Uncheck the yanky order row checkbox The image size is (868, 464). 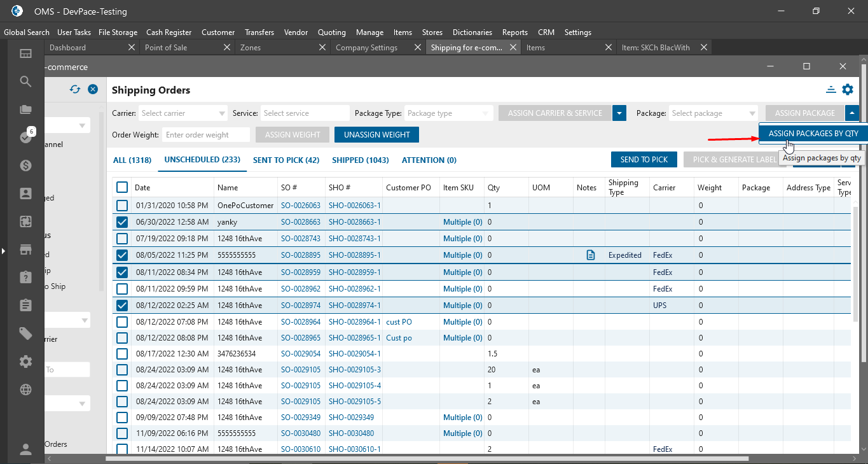tap(122, 222)
